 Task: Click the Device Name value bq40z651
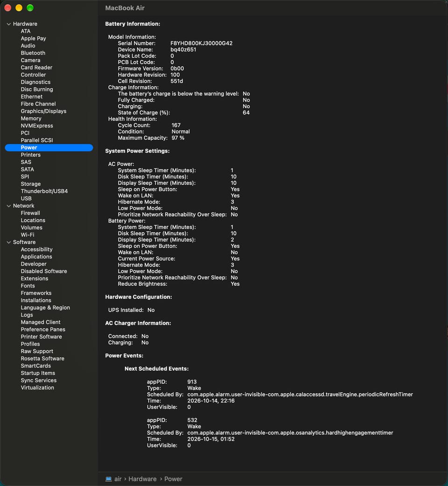pyautogui.click(x=183, y=49)
